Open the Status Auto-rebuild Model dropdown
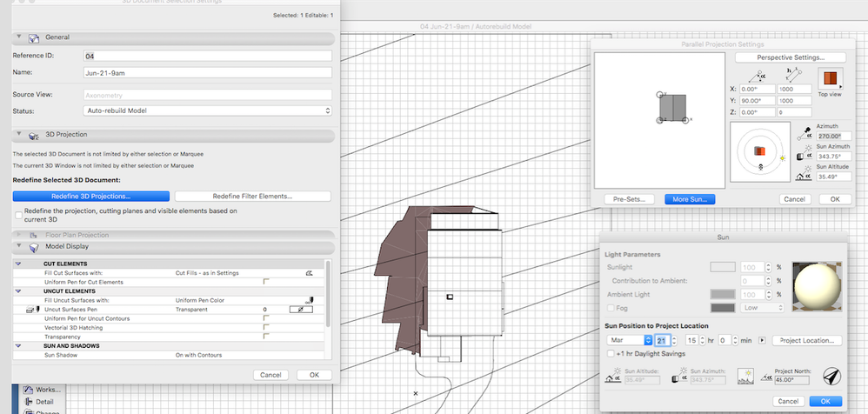868x414 pixels. click(208, 110)
